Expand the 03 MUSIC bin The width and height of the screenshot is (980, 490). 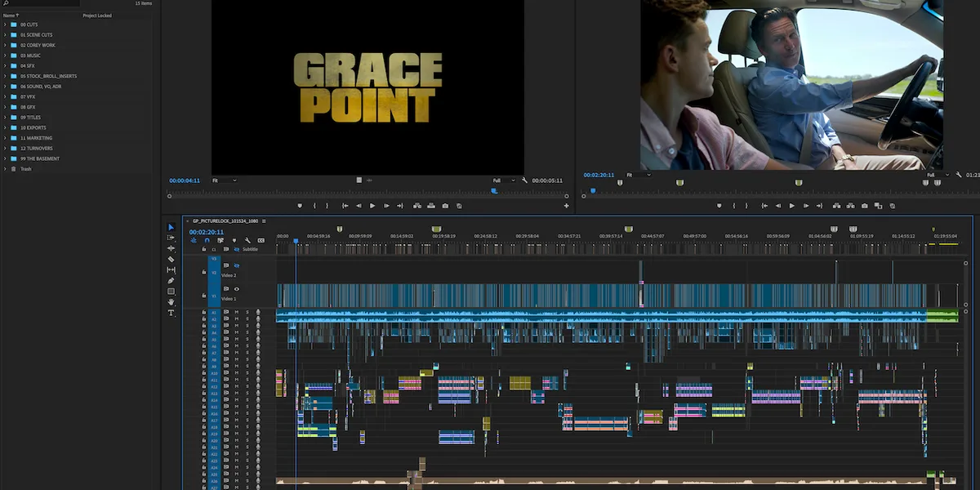4,56
